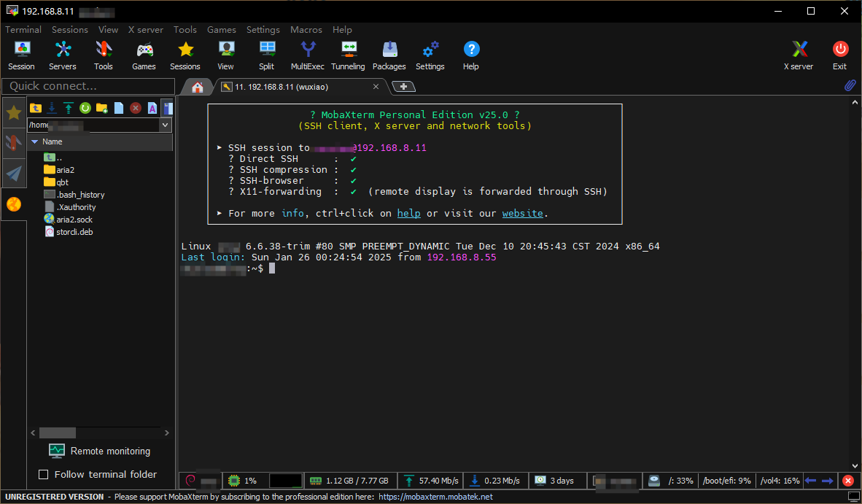
Task: Open the Tools menu
Action: [x=185, y=30]
